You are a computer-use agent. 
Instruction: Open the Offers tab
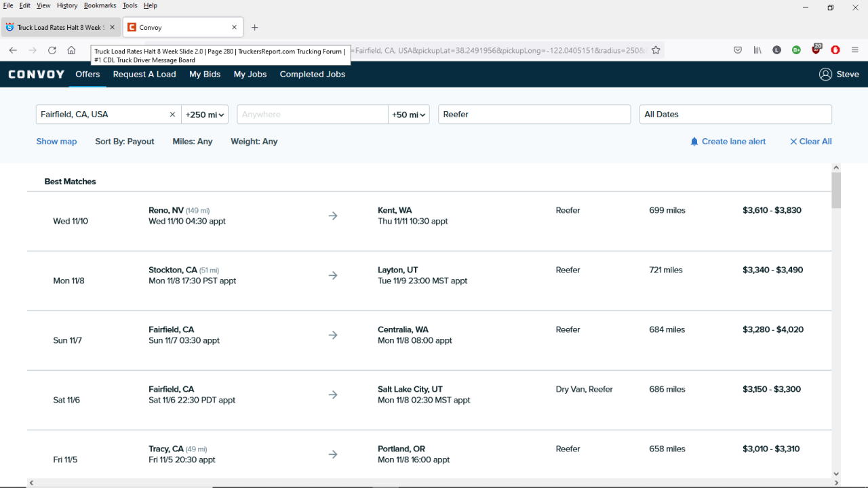[87, 75]
